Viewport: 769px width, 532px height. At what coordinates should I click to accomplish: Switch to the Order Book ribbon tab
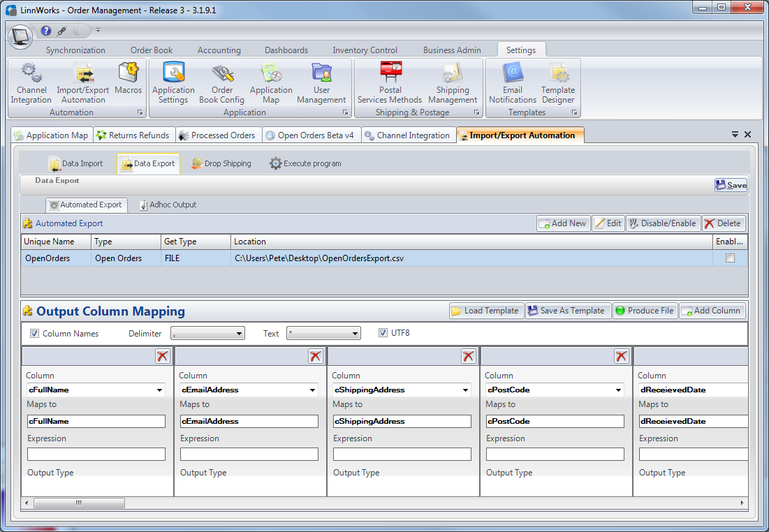tap(152, 50)
